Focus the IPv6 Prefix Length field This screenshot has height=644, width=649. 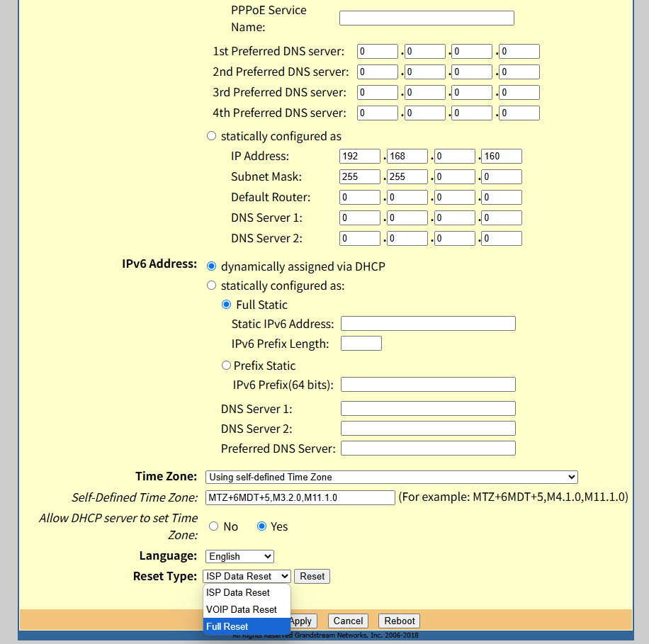pos(361,344)
